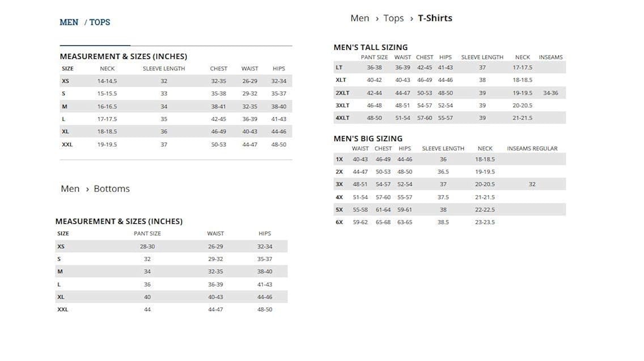This screenshot has height=361, width=644.
Task: Select the MEN'S BIG SIZING heading
Action: click(368, 138)
